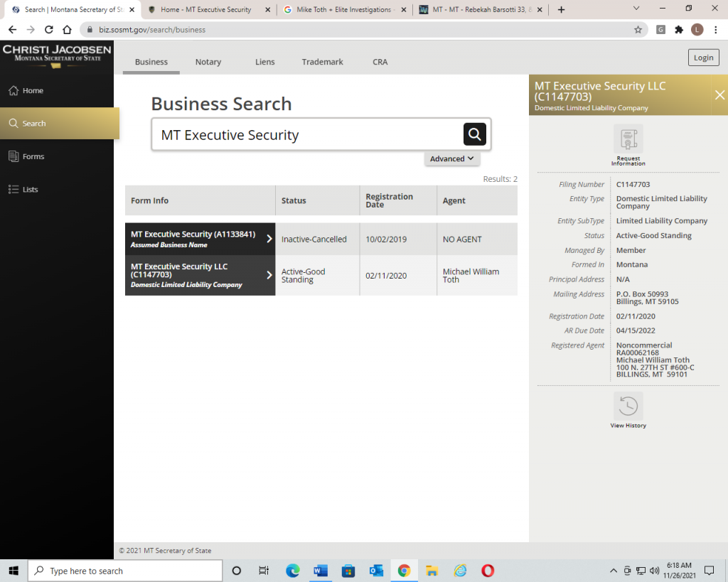Bookmark this page with the star icon
728x582 pixels.
(x=638, y=30)
